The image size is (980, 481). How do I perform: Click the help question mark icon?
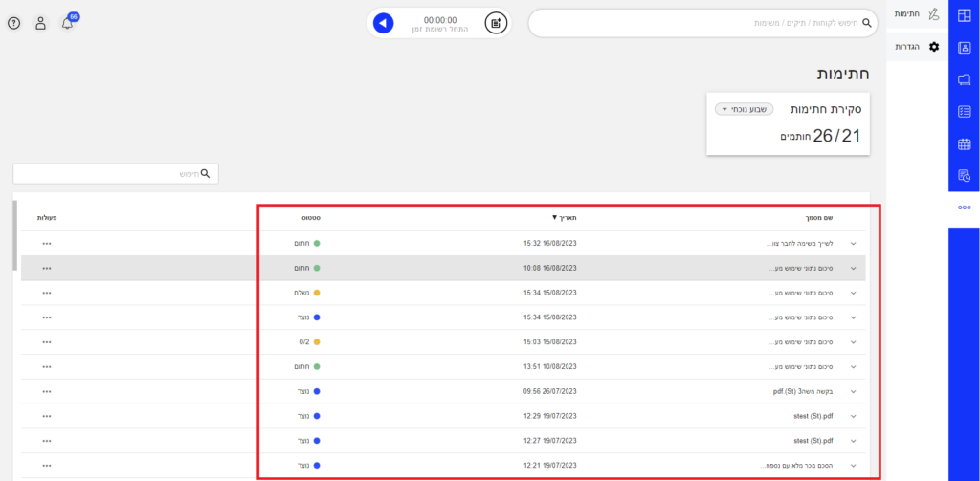coord(13,23)
